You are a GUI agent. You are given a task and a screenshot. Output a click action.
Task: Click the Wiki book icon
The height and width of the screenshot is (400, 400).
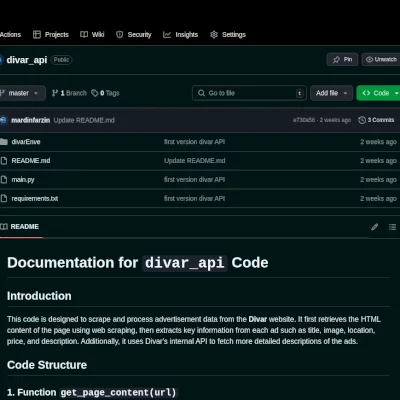pos(84,34)
